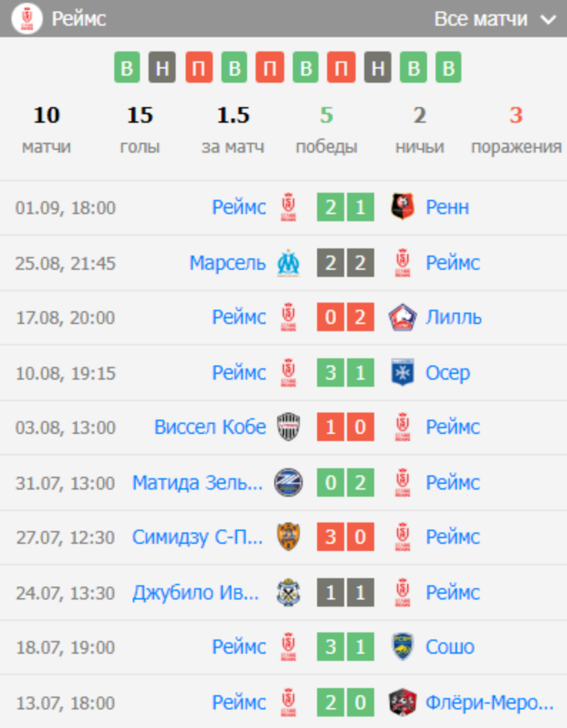567x728 pixels.
Task: Click the Shimizu S-Pulse team crest
Action: coord(288,537)
